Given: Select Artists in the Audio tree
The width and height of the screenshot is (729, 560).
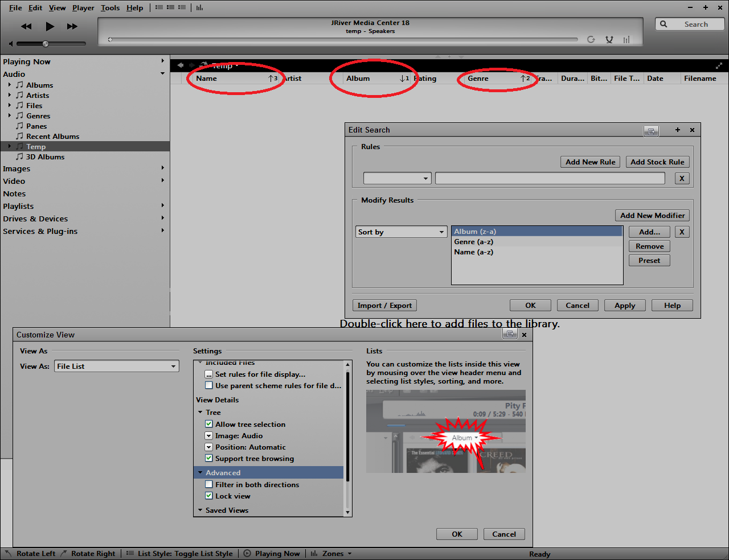Looking at the screenshot, I should coord(38,96).
